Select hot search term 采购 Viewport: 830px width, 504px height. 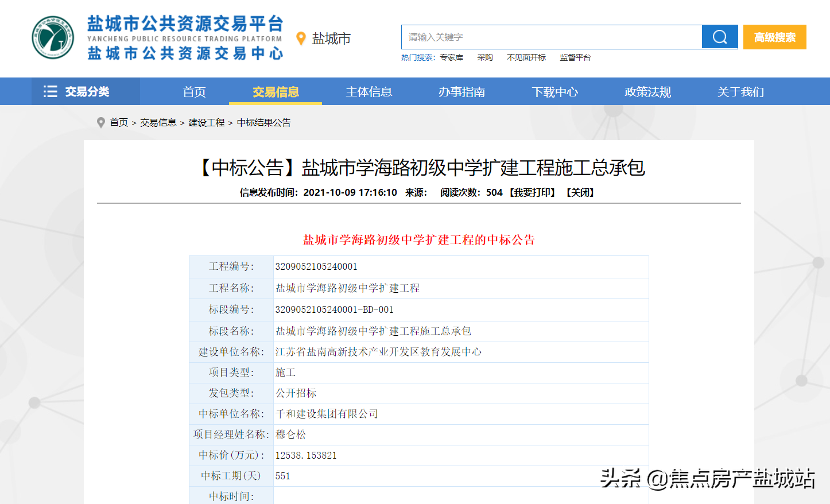(485, 57)
